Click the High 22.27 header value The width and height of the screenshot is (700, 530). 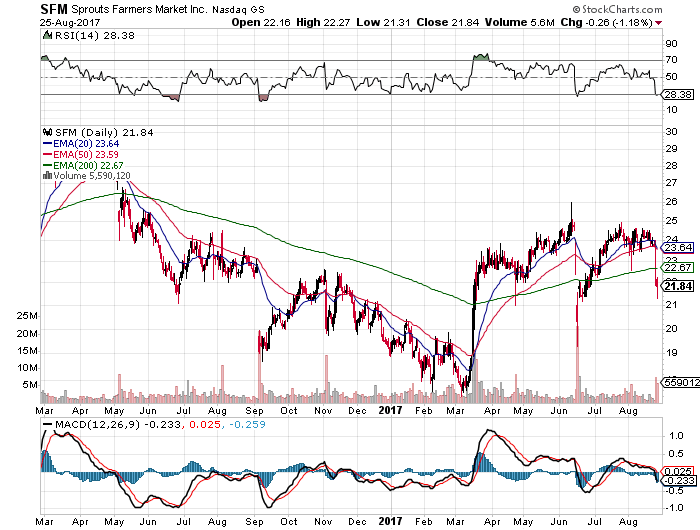tap(323, 22)
